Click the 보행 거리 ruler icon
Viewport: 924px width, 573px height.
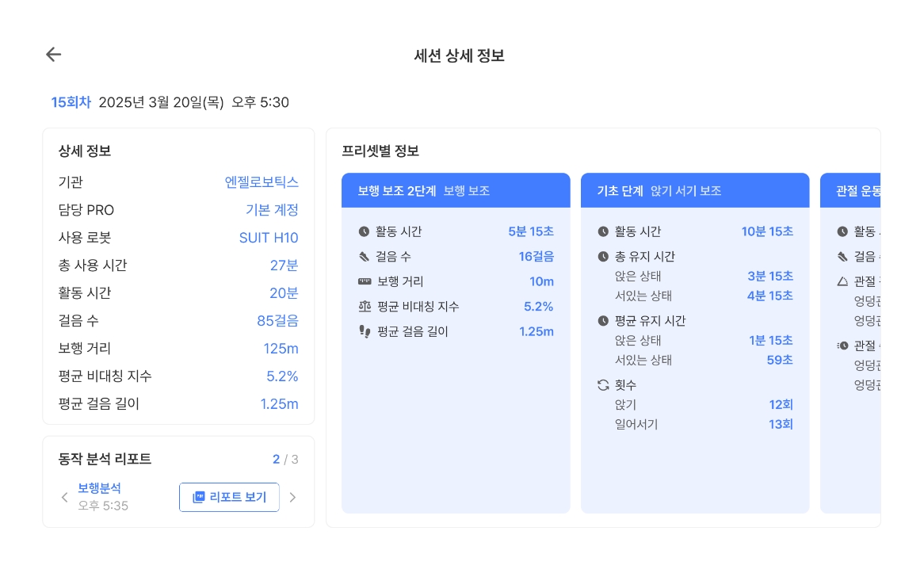coord(364,281)
